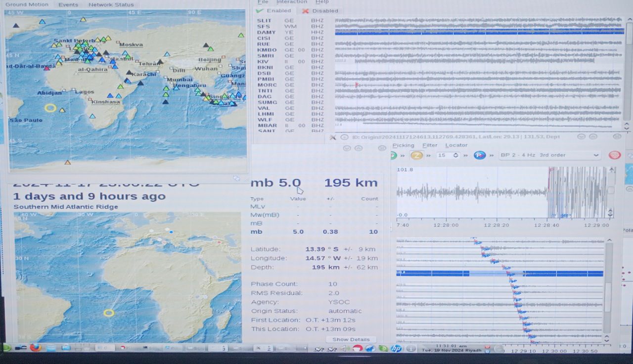Open the Interaction menu
633x364 pixels.
click(x=291, y=2)
